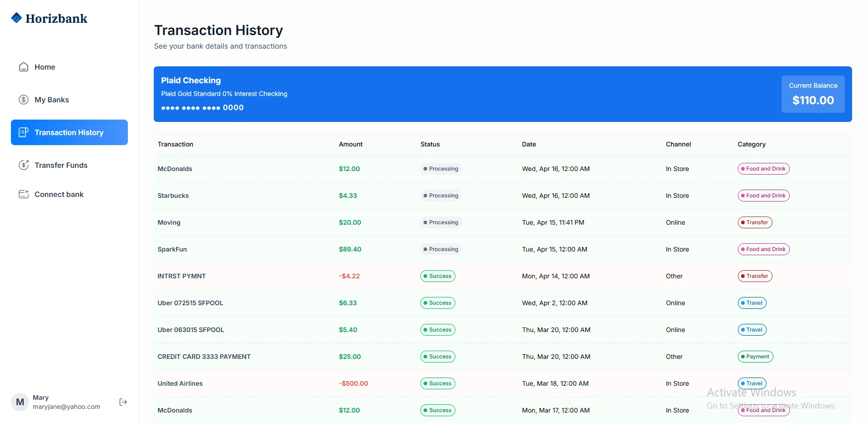This screenshot has width=868, height=423.
Task: Click the Channel column header
Action: (x=678, y=144)
